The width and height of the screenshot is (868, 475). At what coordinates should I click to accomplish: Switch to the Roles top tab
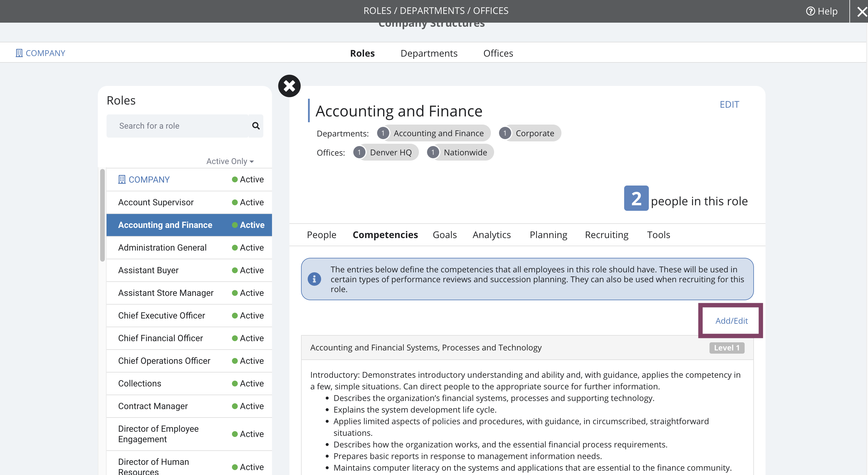[362, 53]
